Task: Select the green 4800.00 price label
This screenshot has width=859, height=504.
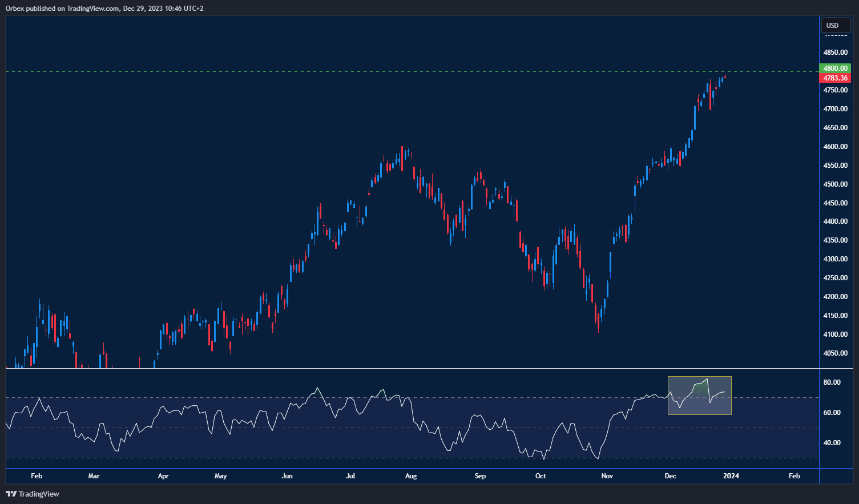Action: [x=835, y=68]
